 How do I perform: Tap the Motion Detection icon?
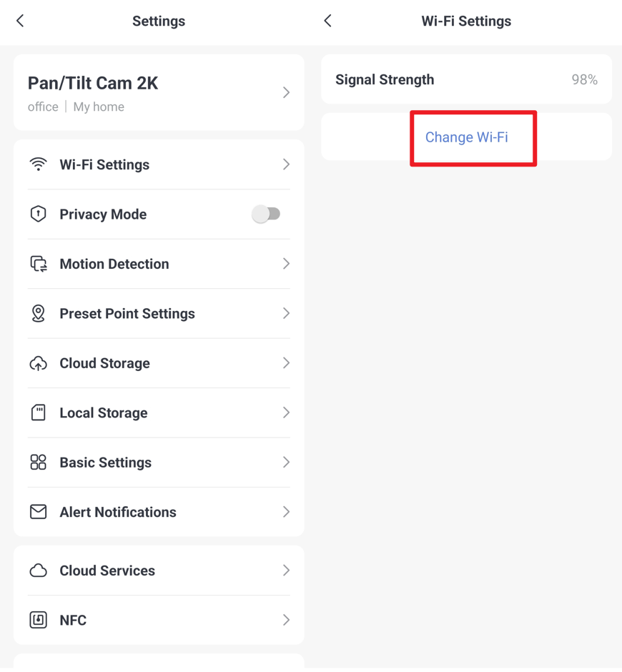tap(39, 264)
